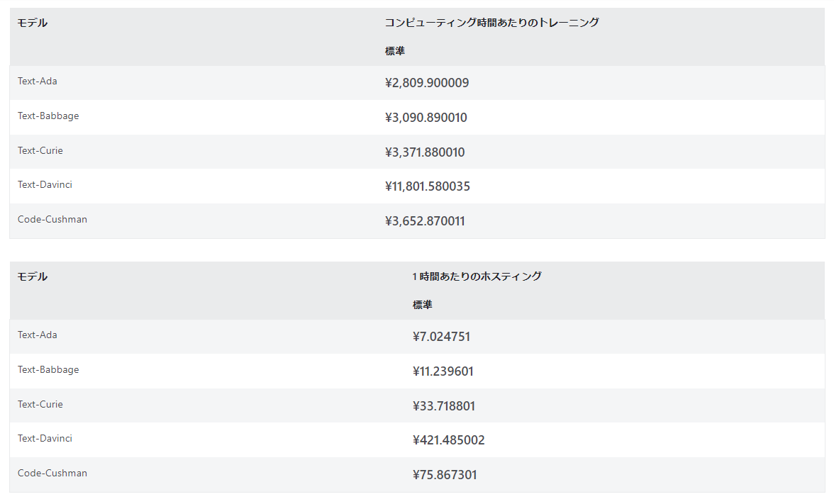Click the ¥2,809.900009 price
Image resolution: width=834 pixels, height=504 pixels.
click(427, 83)
